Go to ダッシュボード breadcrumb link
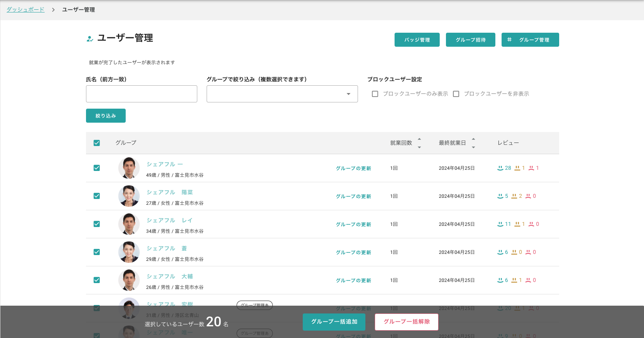This screenshot has height=338, width=644. (x=25, y=10)
